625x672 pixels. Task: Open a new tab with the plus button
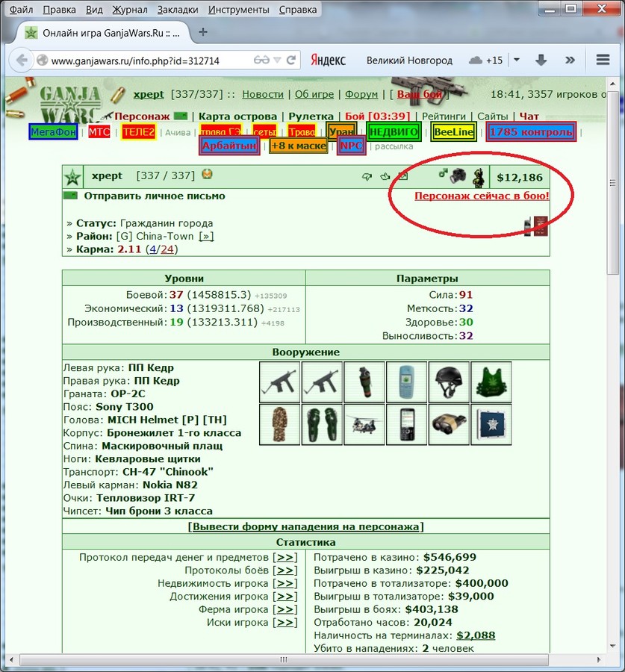click(x=203, y=32)
